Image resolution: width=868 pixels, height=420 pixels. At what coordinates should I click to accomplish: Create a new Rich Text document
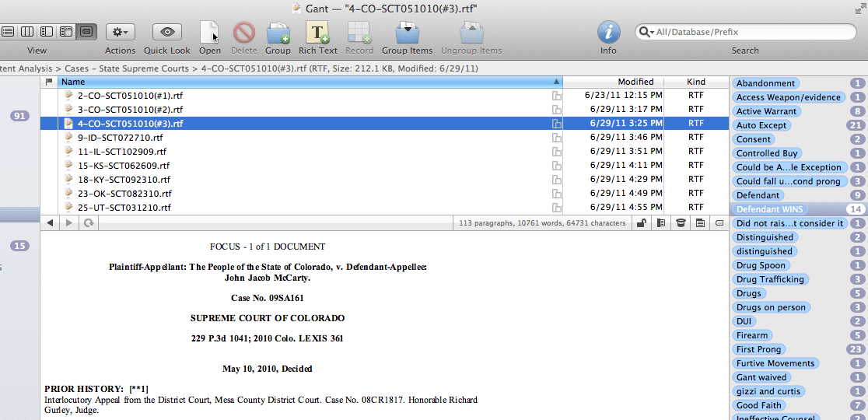click(x=317, y=33)
